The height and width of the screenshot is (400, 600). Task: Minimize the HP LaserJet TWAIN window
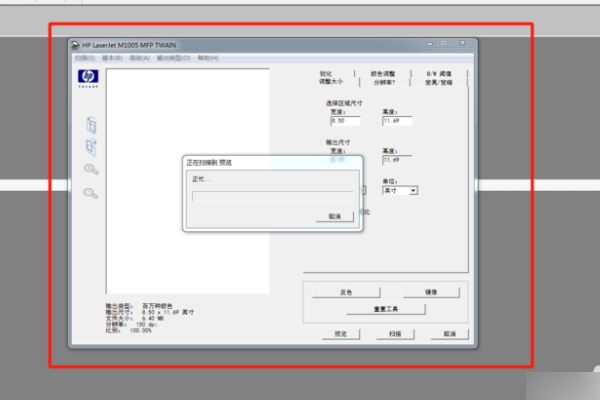(x=430, y=44)
